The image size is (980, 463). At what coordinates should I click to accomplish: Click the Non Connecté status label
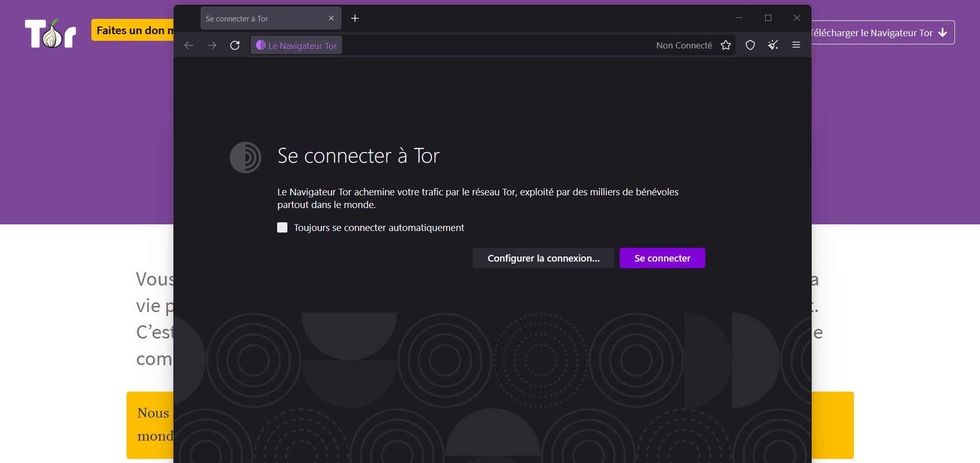coord(684,45)
